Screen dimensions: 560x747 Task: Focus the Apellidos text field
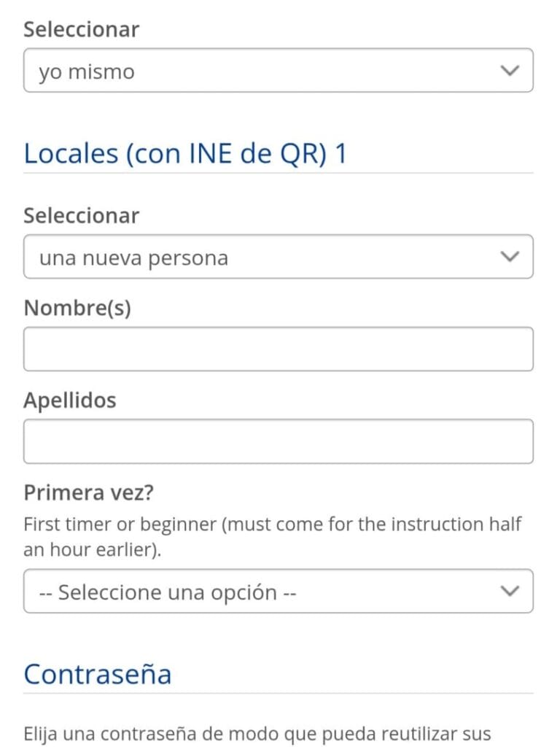pyautogui.click(x=278, y=441)
